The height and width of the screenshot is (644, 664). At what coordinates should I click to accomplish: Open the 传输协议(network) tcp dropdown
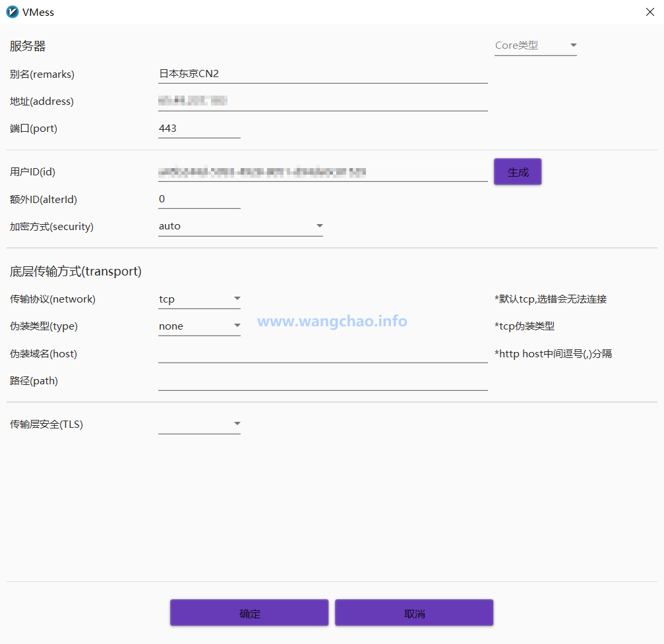[x=199, y=299]
